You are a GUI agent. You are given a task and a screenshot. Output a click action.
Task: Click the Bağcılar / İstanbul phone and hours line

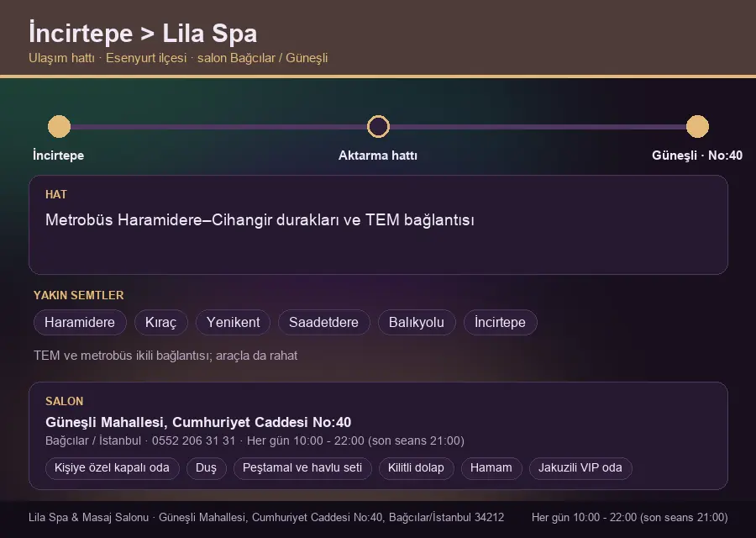coord(255,441)
